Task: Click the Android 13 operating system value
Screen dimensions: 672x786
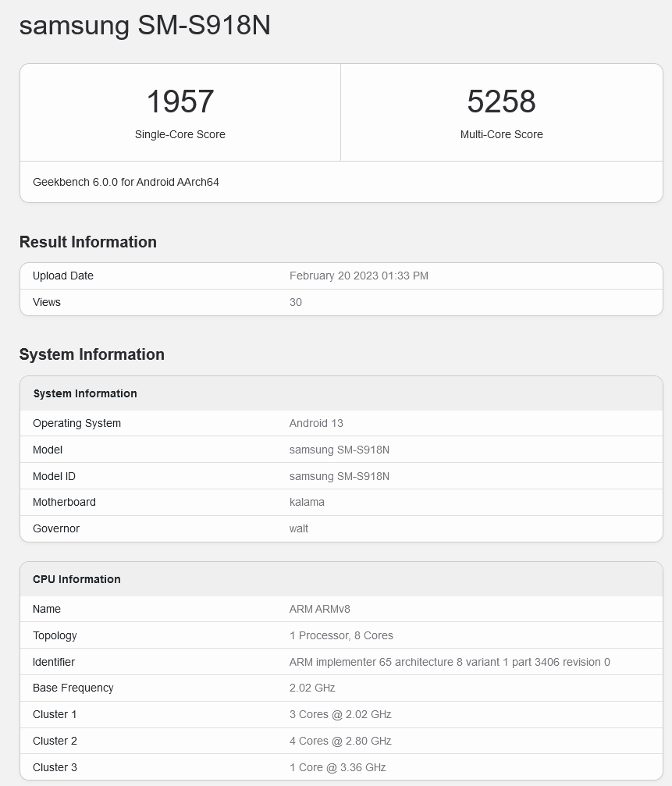Action: click(316, 423)
